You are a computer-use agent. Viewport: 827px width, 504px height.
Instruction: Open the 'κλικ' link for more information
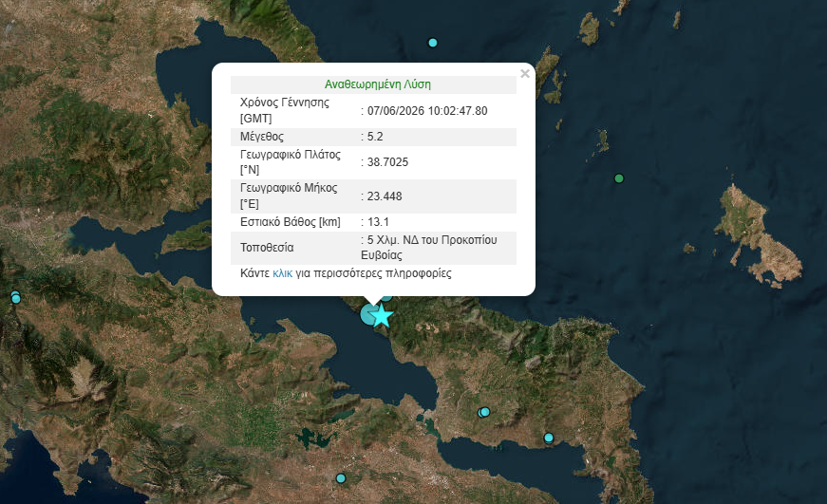282,273
